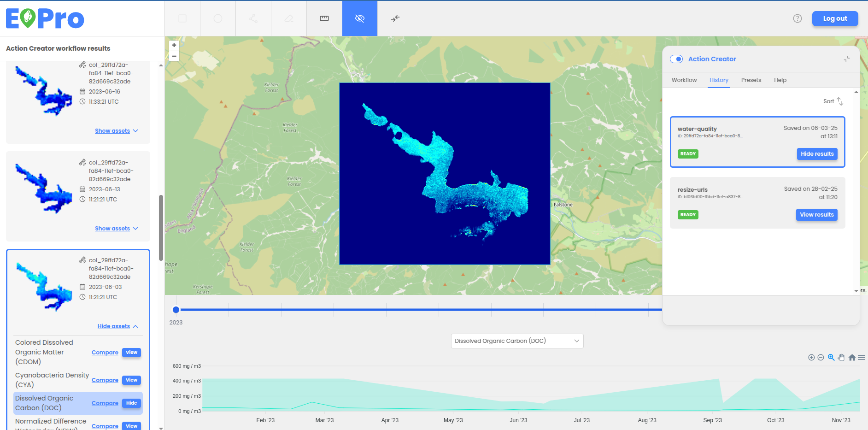Compare the Cyanobacteria Density layer
This screenshot has width=868, height=430.
[x=105, y=380]
